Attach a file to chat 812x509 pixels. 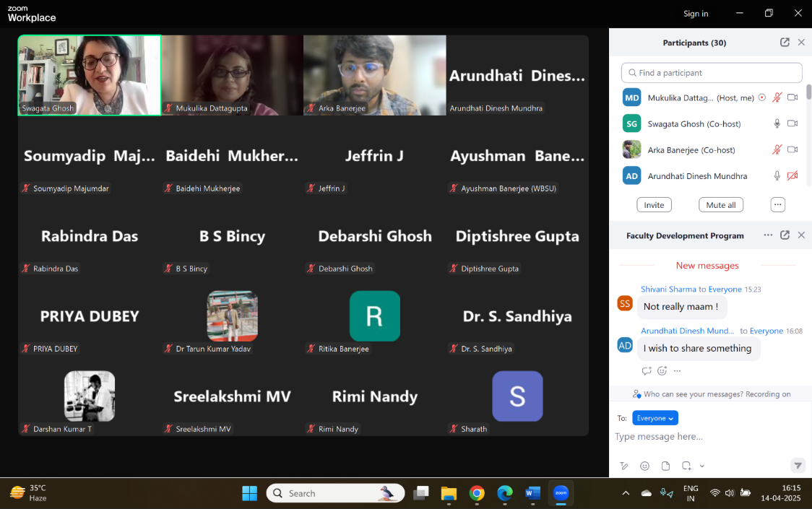[x=665, y=466]
